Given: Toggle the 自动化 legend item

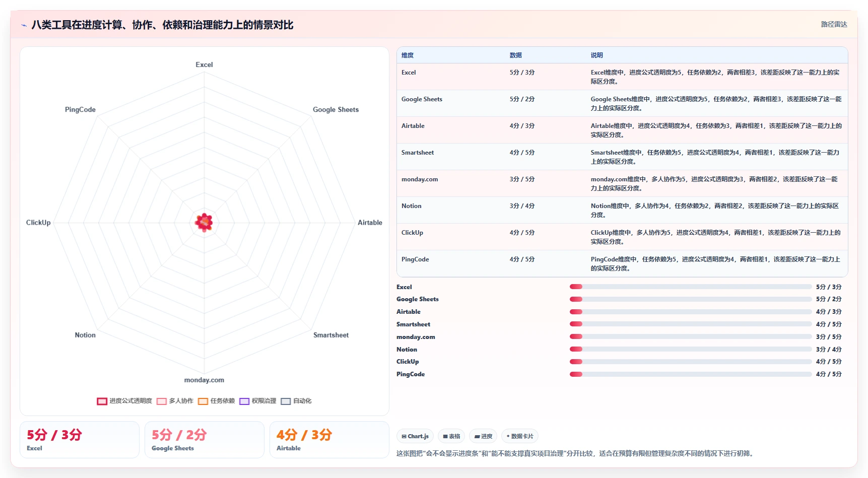Looking at the screenshot, I should tap(296, 401).
